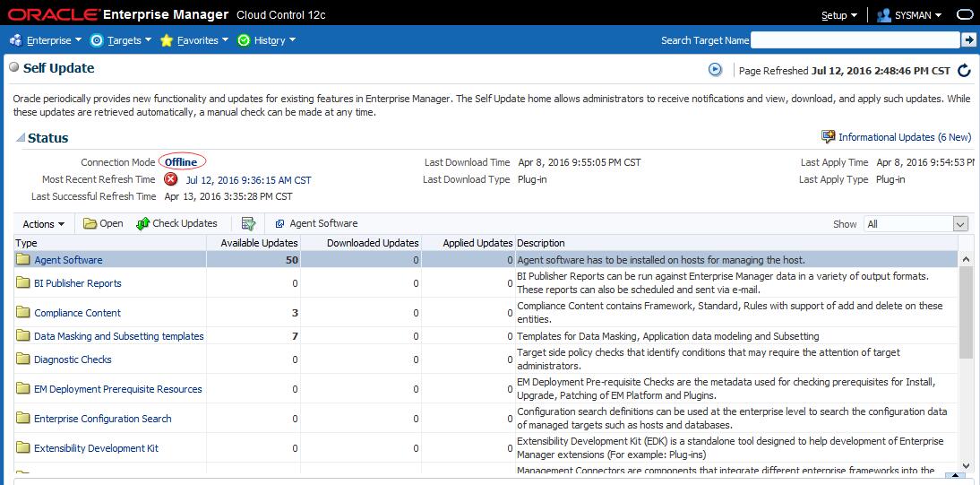Click the Search Target Name field
Image resolution: width=980 pixels, height=485 pixels.
(x=855, y=40)
